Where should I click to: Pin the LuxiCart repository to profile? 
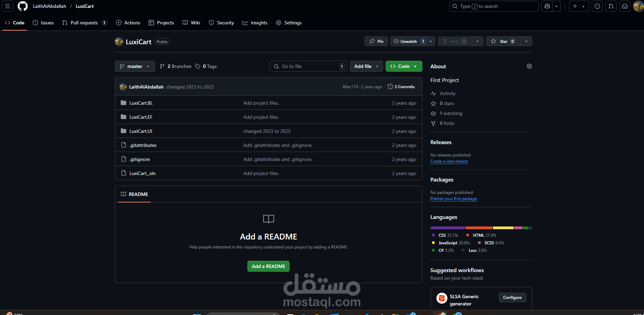pos(376,41)
